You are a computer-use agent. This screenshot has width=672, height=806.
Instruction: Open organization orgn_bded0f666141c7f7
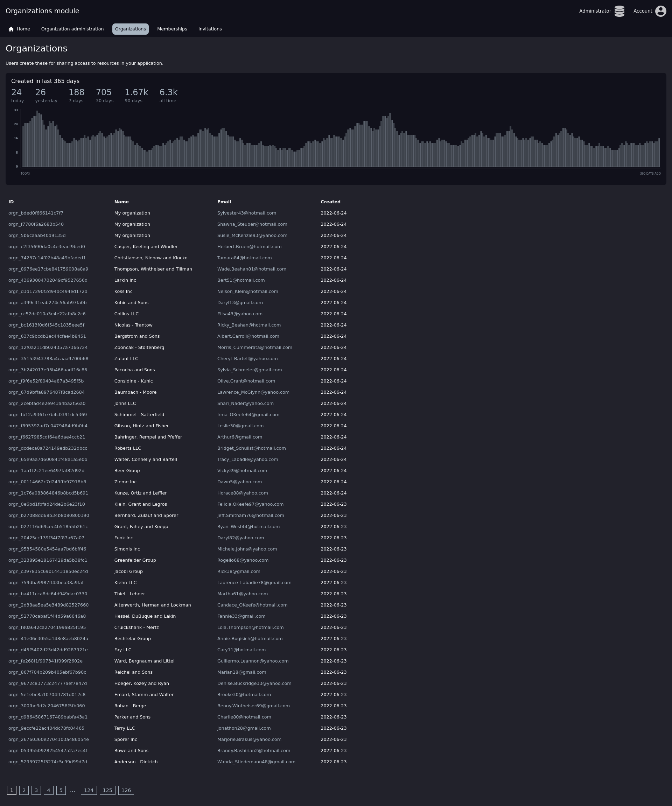tap(36, 213)
